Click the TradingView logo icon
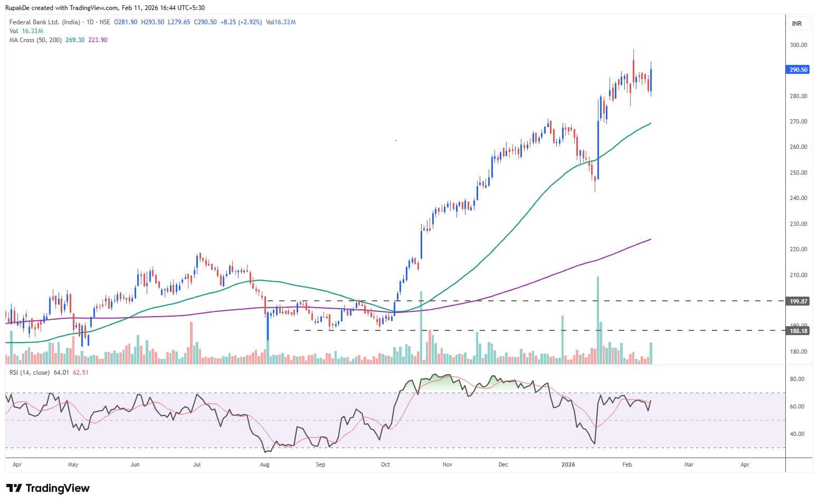 click(x=14, y=488)
